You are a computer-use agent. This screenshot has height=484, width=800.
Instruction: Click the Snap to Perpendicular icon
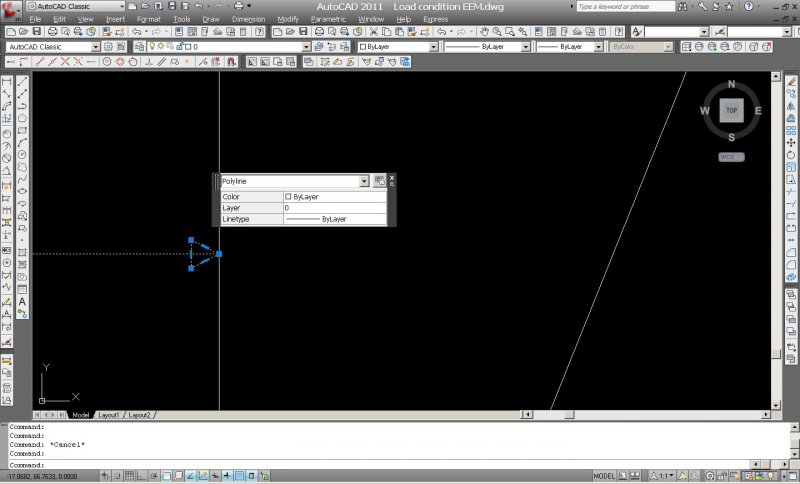coord(149,62)
